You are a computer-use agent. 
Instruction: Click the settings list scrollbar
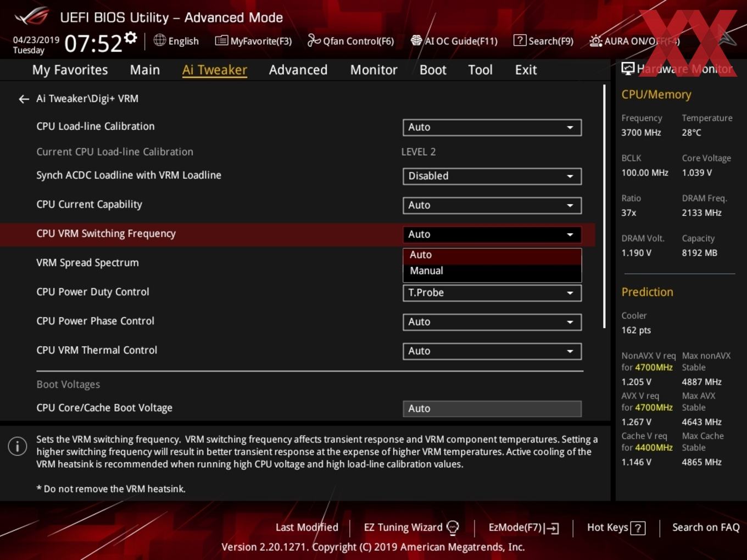click(x=604, y=206)
